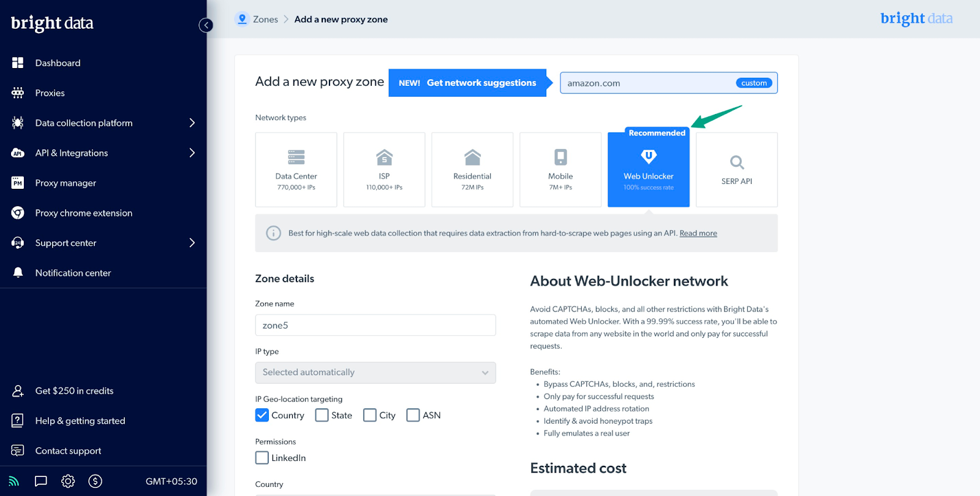
Task: Expand Support center submenu chevron
Action: tap(192, 243)
